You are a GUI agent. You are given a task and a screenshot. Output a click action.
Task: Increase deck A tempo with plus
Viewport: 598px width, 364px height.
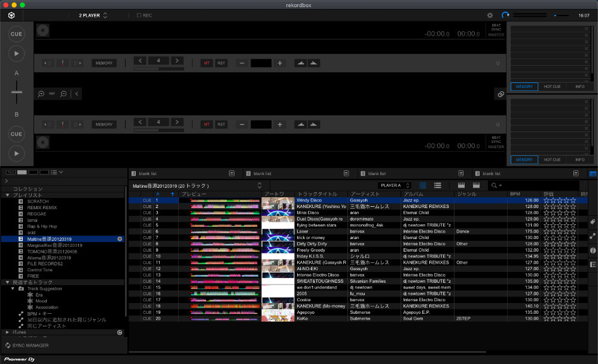pos(279,63)
